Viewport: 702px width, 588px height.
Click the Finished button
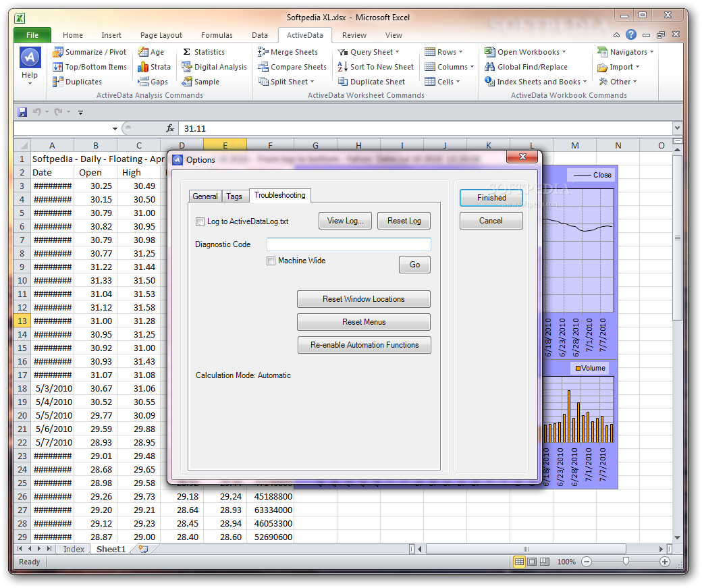tap(491, 198)
